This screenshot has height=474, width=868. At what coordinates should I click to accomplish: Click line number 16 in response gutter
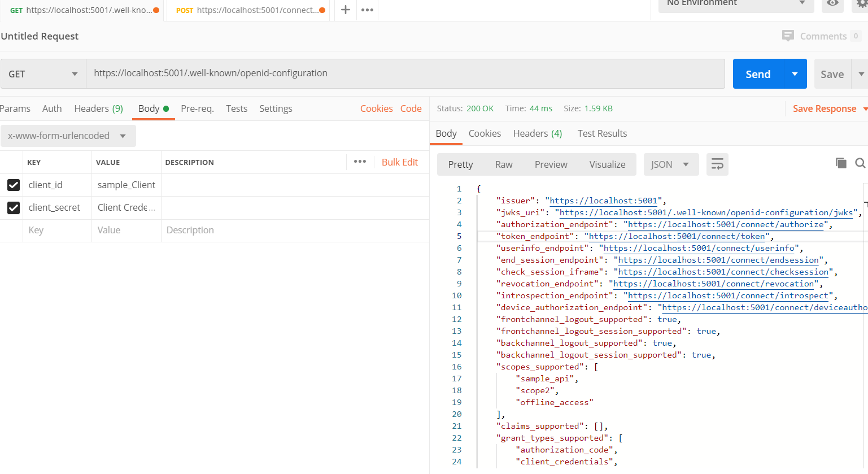coord(456,367)
